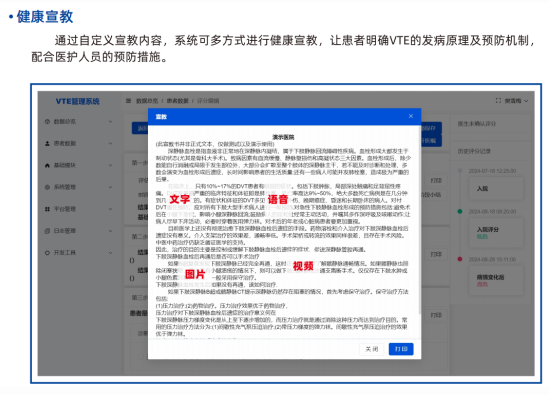Expand the 患者数据 sidebar chevron
Viewport: 553px width, 395px height.
click(x=110, y=144)
